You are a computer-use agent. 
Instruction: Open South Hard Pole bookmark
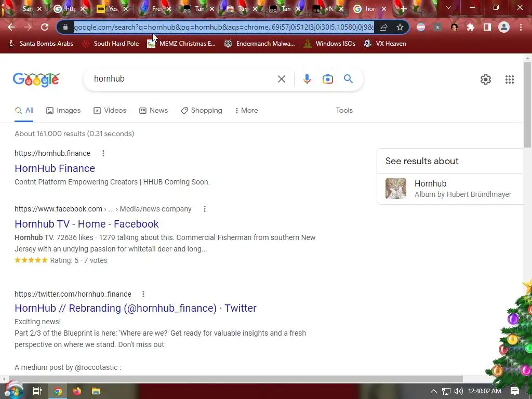coord(111,44)
